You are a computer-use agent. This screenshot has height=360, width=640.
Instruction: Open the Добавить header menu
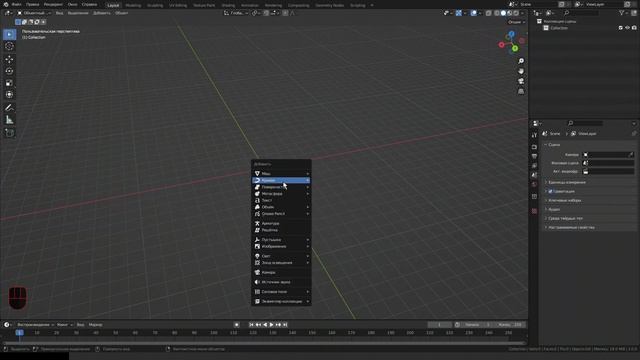[x=102, y=13]
